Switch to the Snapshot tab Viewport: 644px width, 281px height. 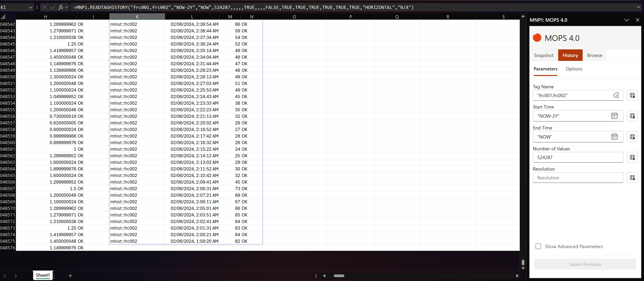tap(543, 55)
